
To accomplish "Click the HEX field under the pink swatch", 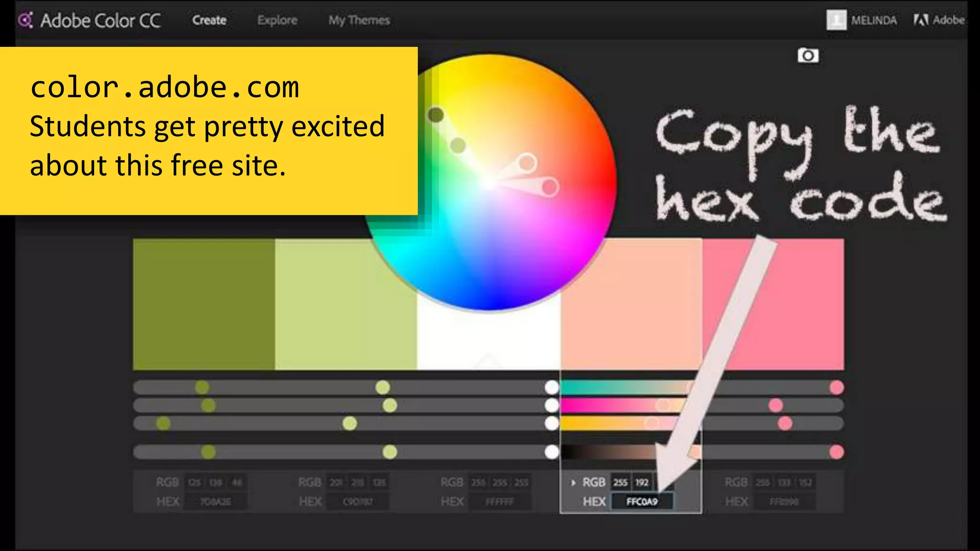I will tap(784, 502).
